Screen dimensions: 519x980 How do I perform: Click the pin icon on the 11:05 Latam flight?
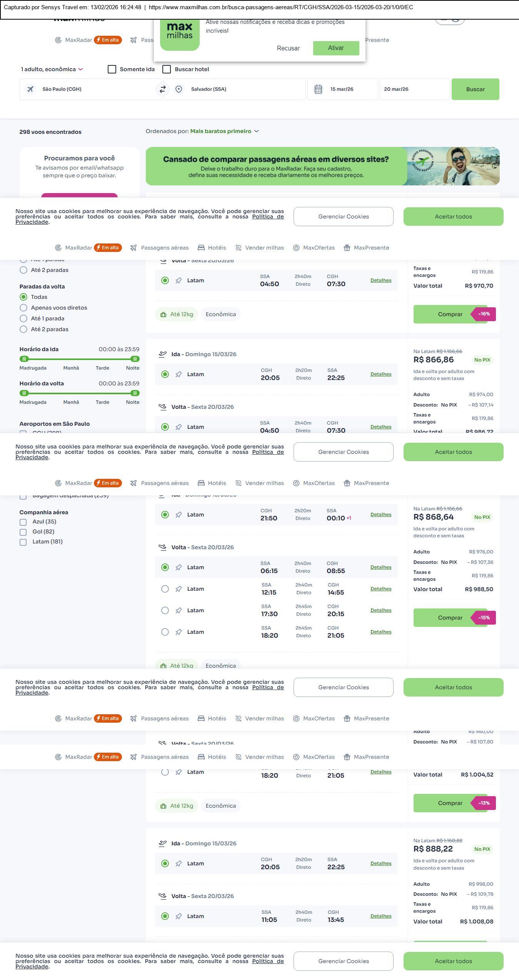coord(179,916)
